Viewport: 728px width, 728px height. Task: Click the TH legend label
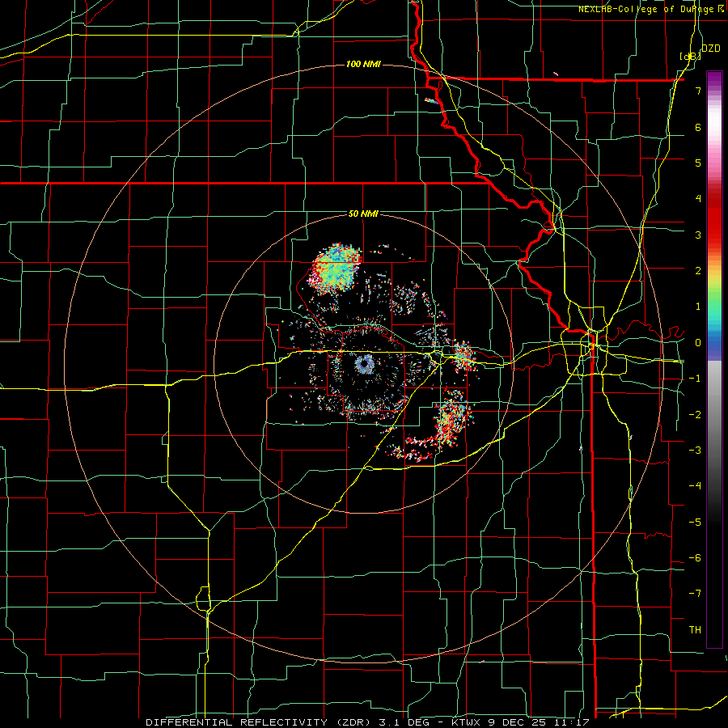(x=695, y=630)
